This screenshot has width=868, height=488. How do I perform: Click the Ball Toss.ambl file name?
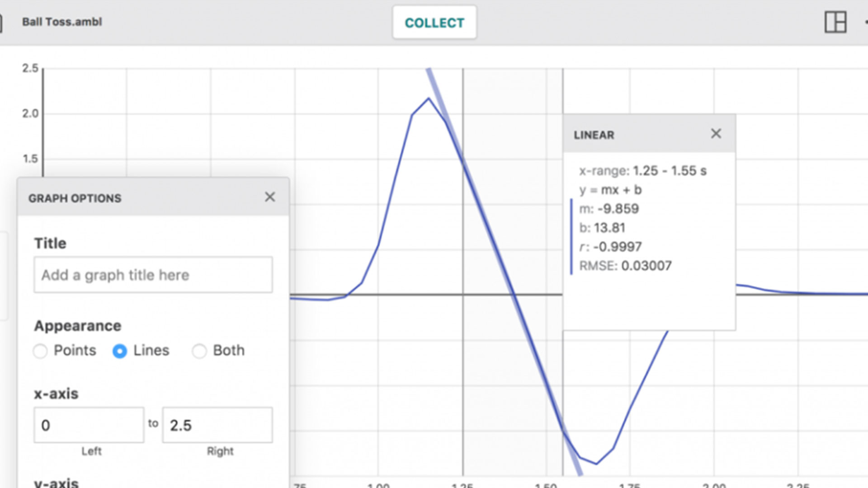coord(62,22)
